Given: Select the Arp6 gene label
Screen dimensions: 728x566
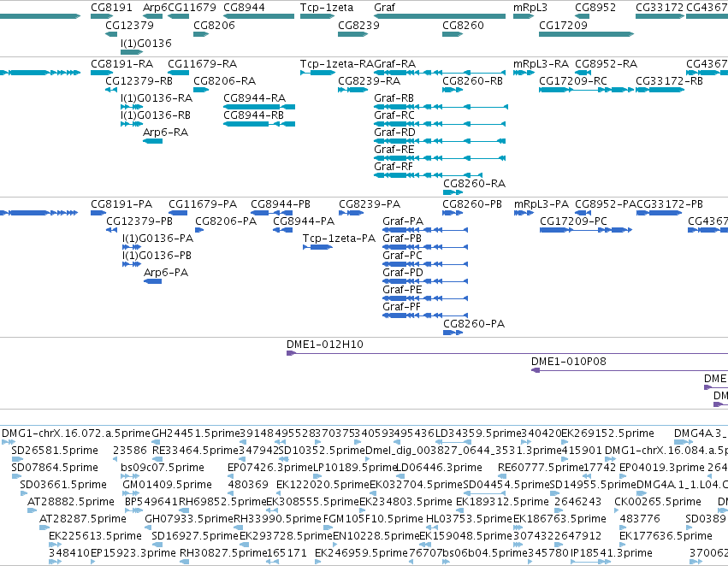Looking at the screenshot, I should click(155, 8).
